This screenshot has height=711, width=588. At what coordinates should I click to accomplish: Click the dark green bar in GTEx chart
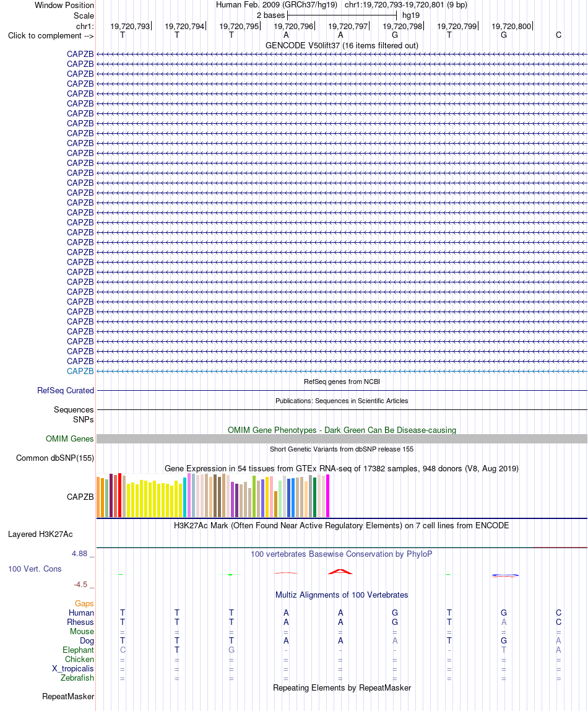point(314,497)
